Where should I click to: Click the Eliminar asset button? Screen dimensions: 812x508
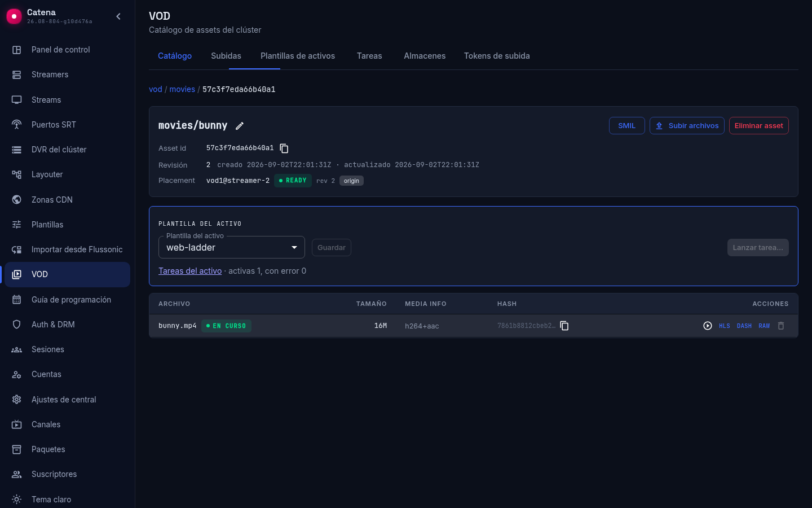pyautogui.click(x=759, y=126)
